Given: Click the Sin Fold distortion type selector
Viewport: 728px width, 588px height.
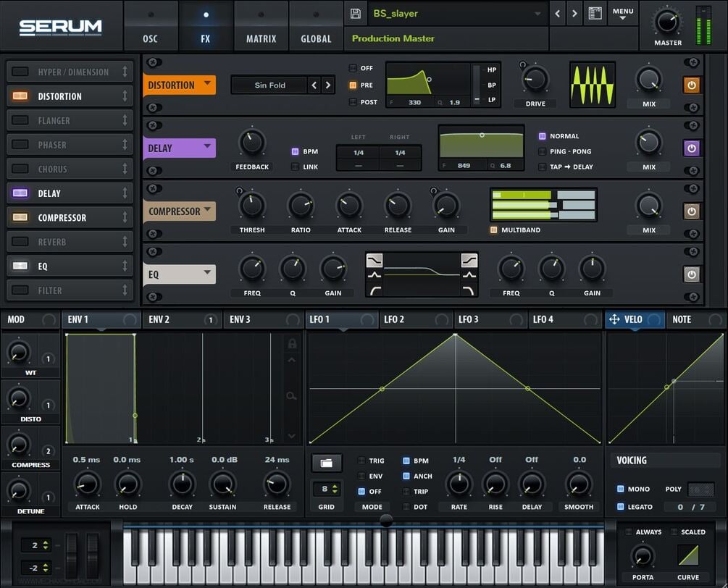Looking at the screenshot, I should [269, 85].
